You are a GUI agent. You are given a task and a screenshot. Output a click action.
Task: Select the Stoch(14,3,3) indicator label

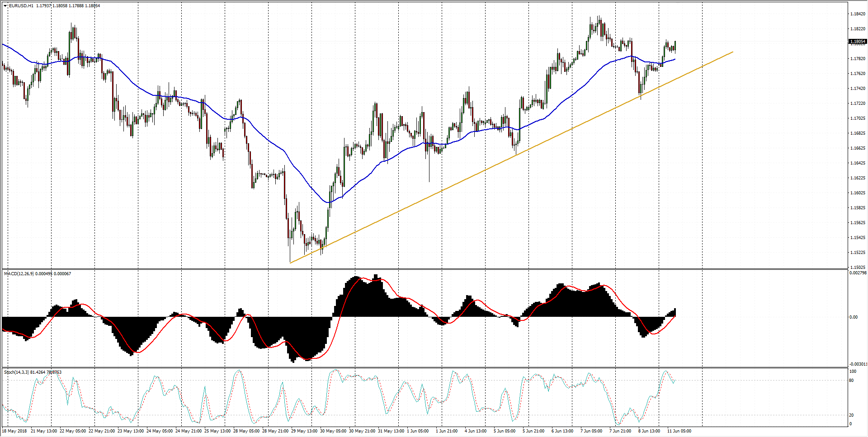(x=17, y=372)
